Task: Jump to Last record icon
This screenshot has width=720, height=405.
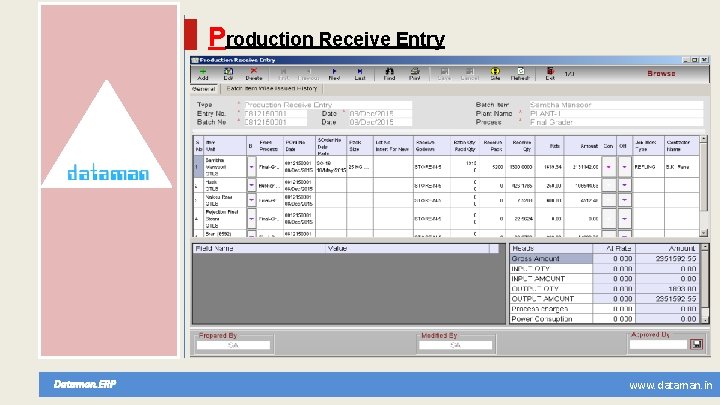Action: click(360, 73)
